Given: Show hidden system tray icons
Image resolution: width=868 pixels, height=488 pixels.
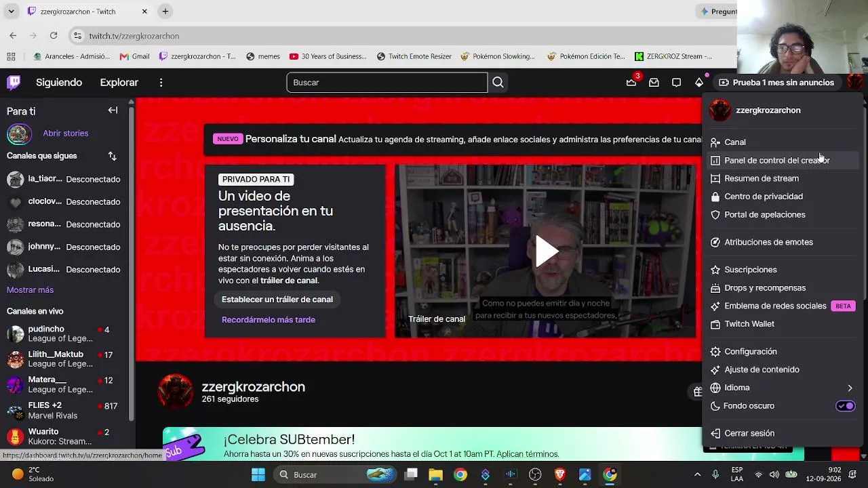Looking at the screenshot, I should (697, 474).
